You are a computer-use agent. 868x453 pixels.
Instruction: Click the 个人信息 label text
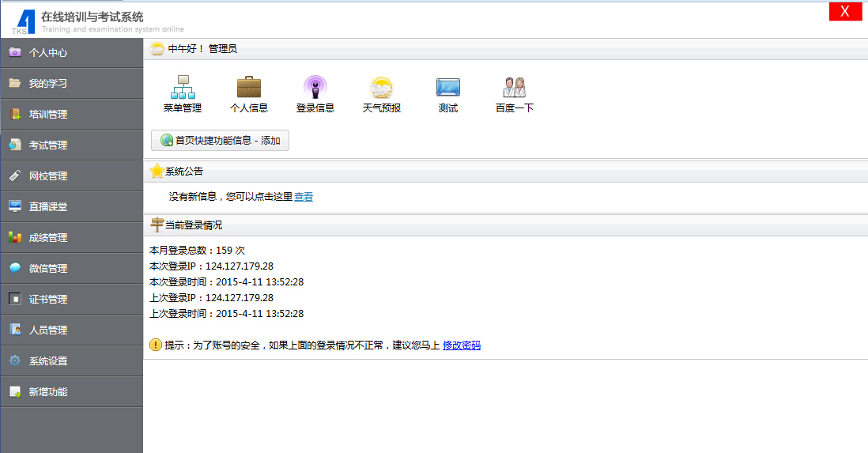pos(249,108)
